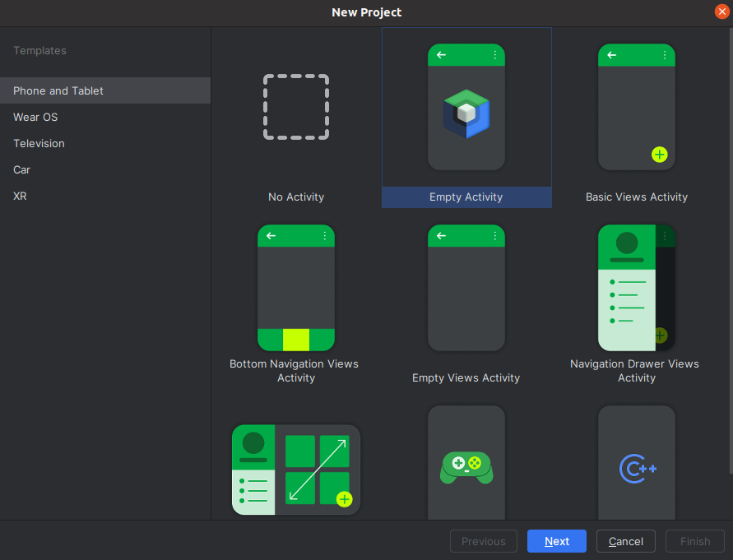The height and width of the screenshot is (560, 733).
Task: Click the Game Activity controller icon
Action: [466, 465]
